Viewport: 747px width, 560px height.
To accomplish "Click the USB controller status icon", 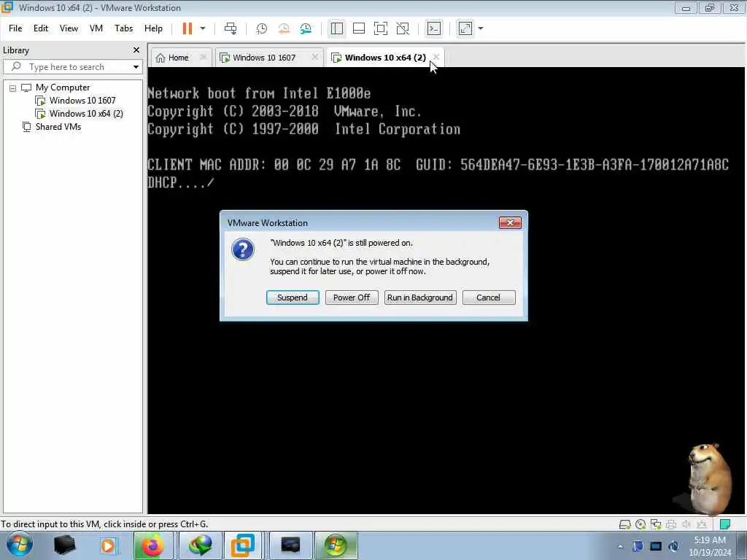I will [x=701, y=524].
